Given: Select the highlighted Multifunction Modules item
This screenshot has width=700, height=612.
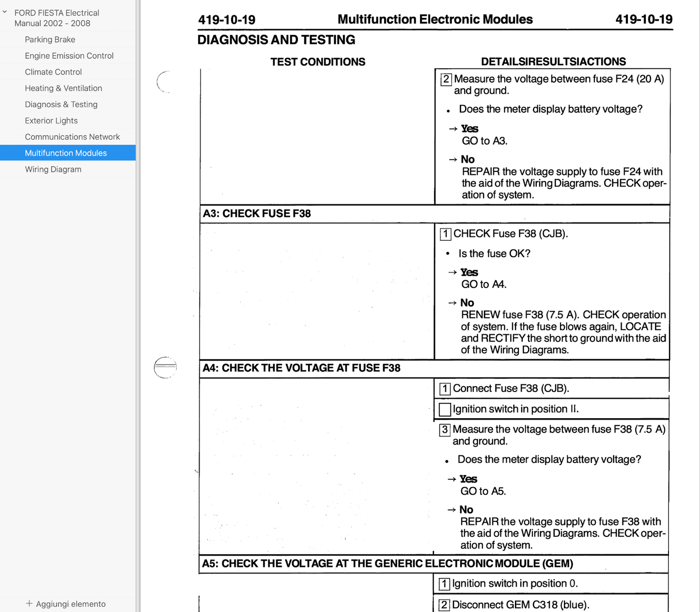Looking at the screenshot, I should point(65,153).
